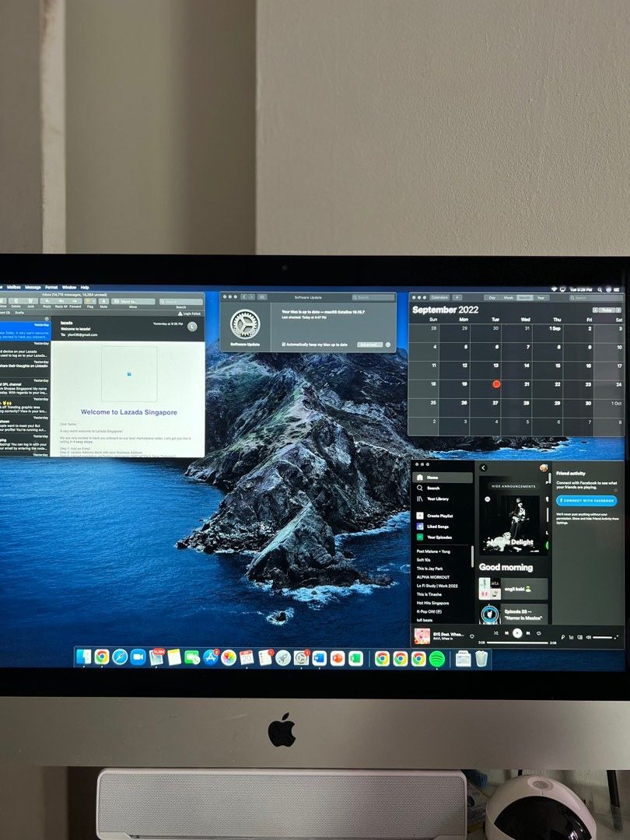Click Today button in Calendar
This screenshot has height=840, width=630.
pyautogui.click(x=607, y=310)
